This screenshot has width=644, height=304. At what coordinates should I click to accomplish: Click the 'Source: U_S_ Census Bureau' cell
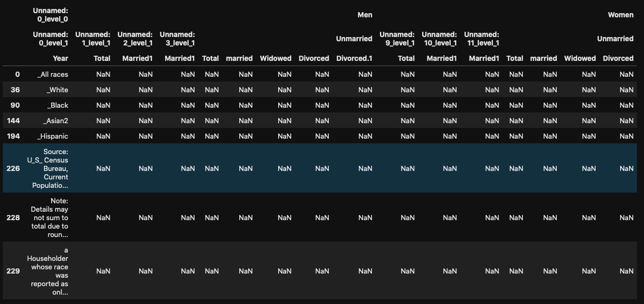click(x=47, y=169)
